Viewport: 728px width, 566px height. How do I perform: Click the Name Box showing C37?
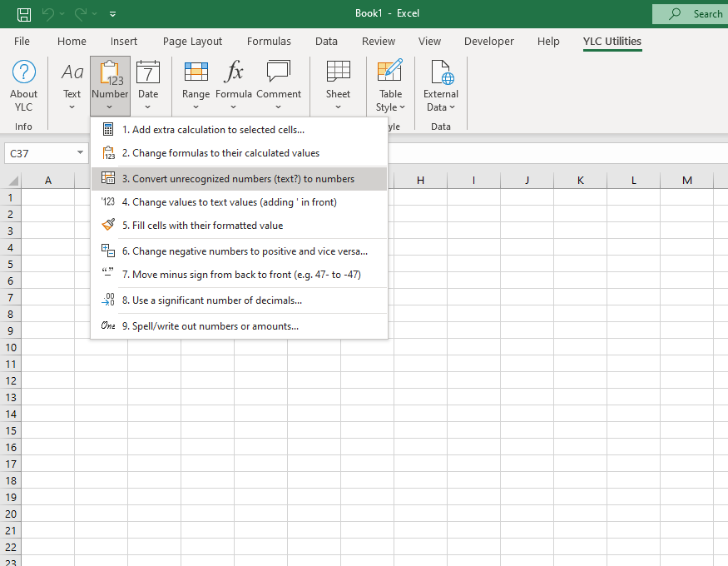(x=40, y=153)
